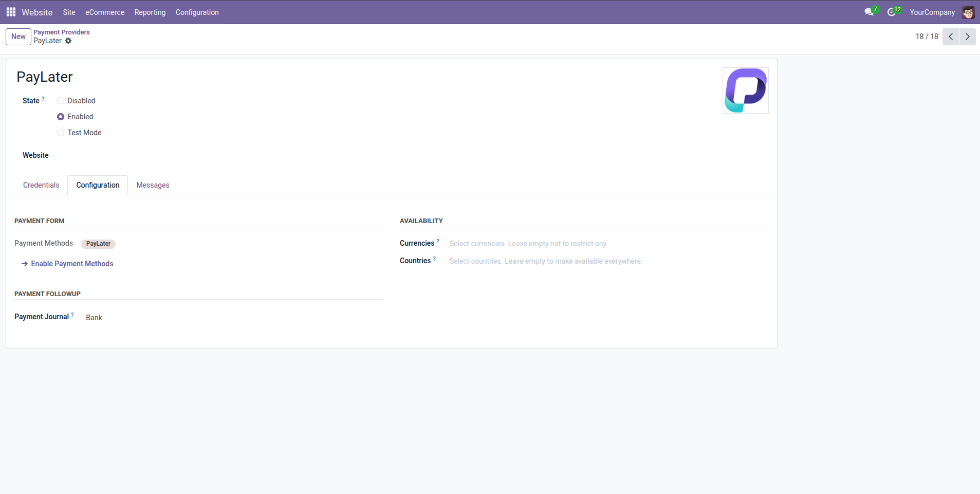Open the Site menu
Screen dimensions: 980x494
[x=69, y=12]
